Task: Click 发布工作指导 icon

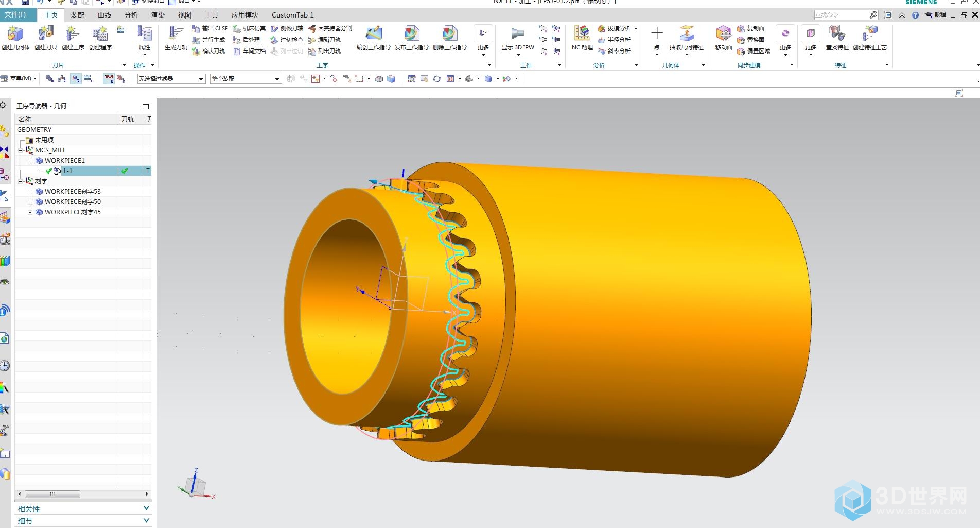Action: [x=412, y=33]
